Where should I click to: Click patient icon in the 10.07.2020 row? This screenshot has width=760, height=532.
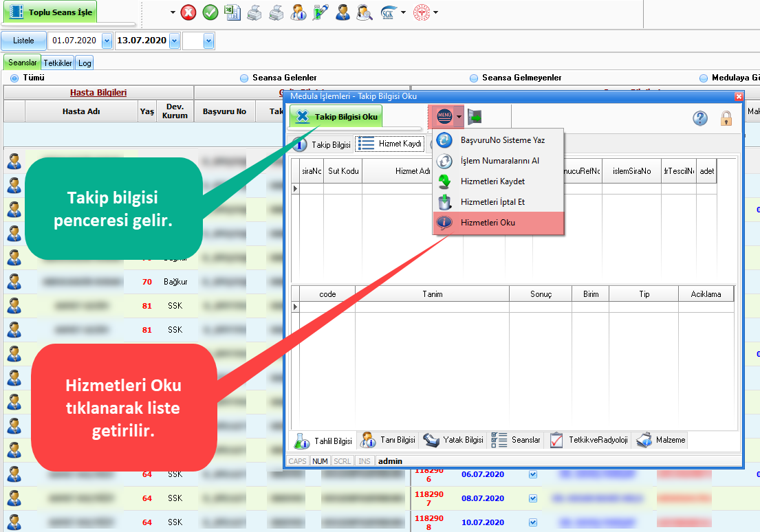click(14, 522)
